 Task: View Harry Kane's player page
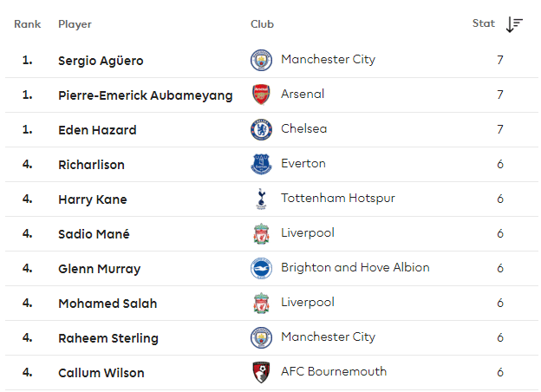pyautogui.click(x=93, y=199)
